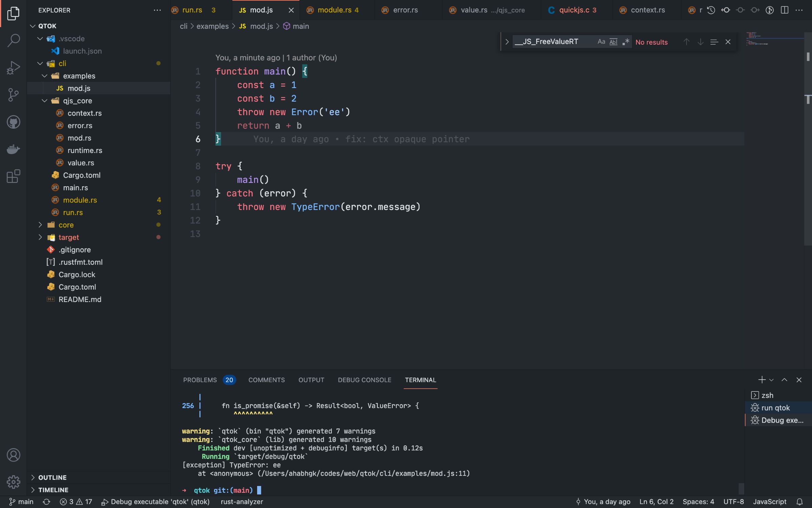Toggle Use Regular Expression in find

626,42
